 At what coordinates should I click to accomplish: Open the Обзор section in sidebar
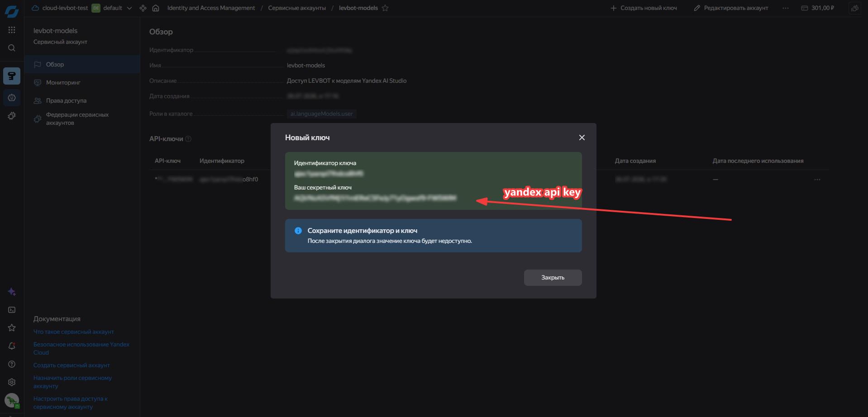tap(82, 65)
